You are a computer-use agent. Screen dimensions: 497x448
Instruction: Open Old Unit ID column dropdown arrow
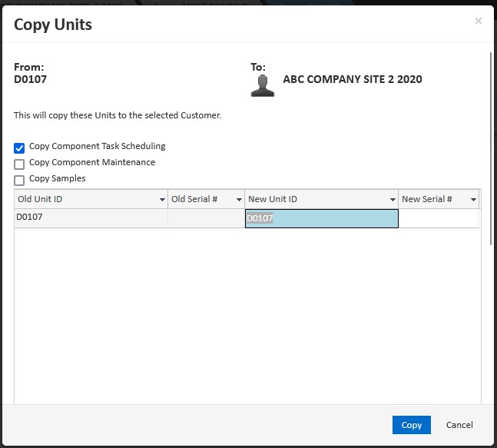pos(162,200)
